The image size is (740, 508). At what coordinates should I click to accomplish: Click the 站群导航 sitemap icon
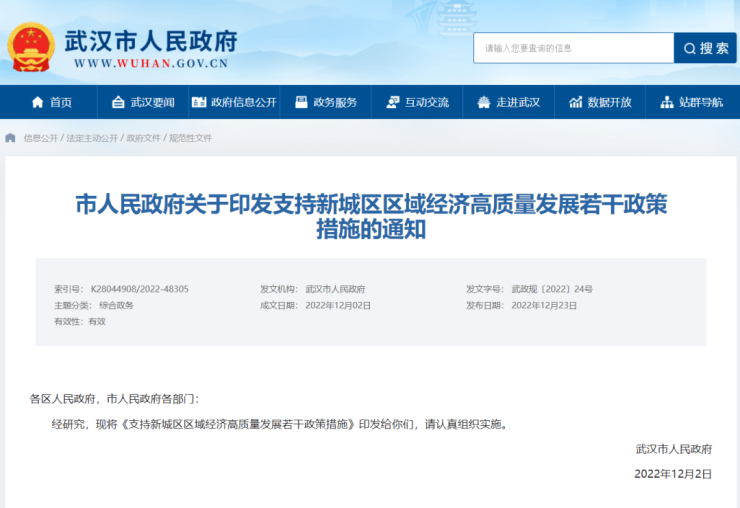667,102
